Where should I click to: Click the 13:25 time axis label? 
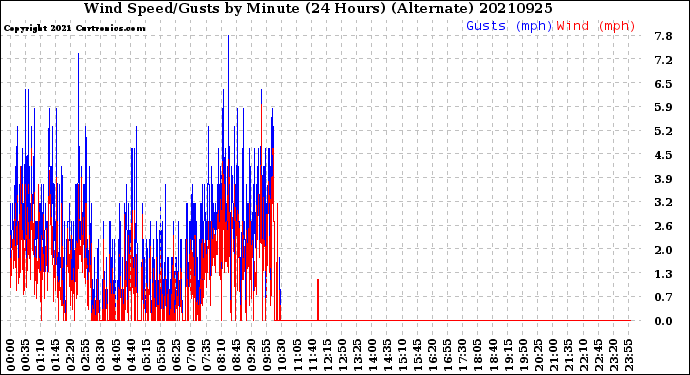(x=357, y=355)
